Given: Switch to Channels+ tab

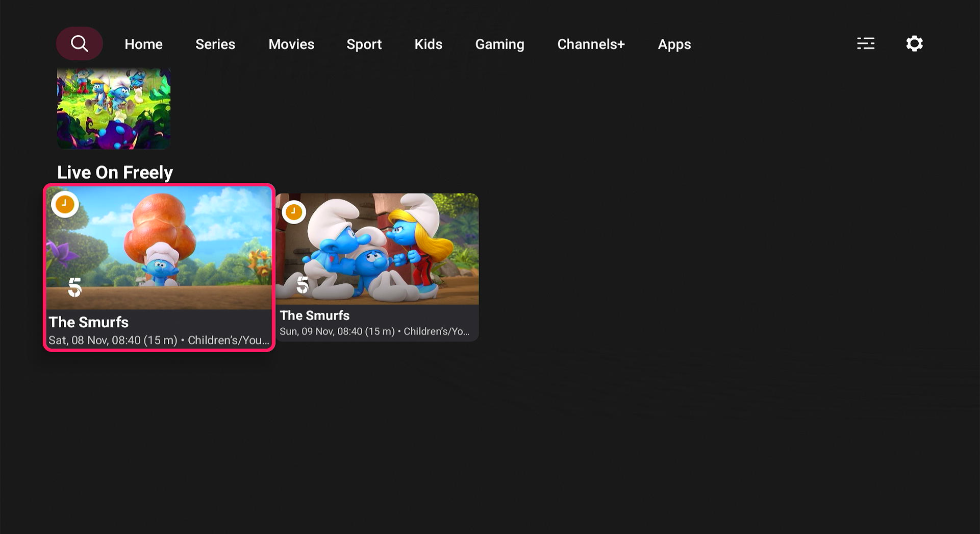Looking at the screenshot, I should [x=591, y=44].
